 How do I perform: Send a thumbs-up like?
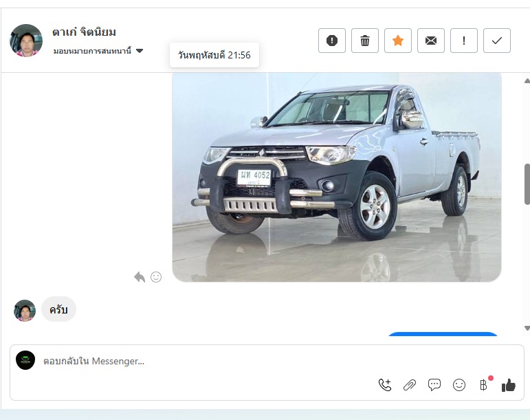coord(509,385)
